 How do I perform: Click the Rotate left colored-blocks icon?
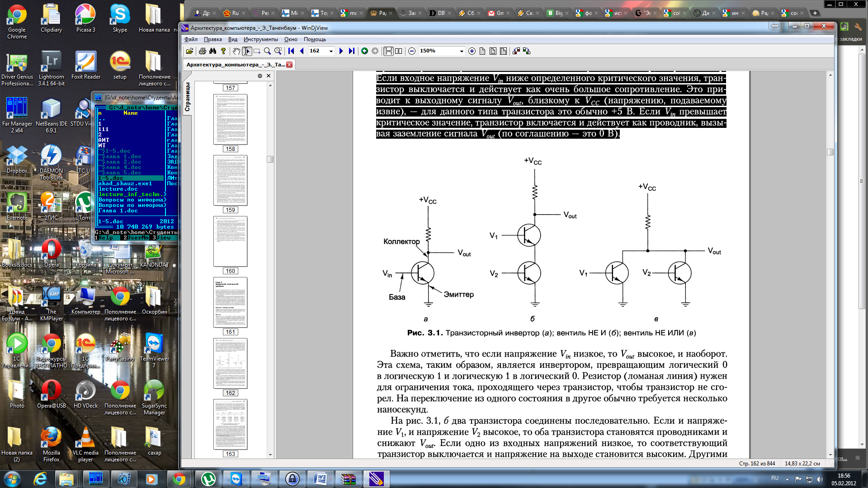pyautogui.click(x=516, y=51)
